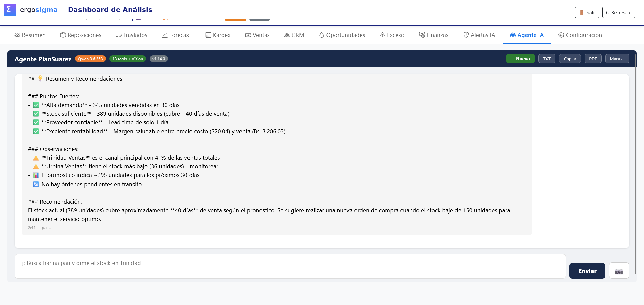Open the Reposiciones tab

[x=80, y=35]
